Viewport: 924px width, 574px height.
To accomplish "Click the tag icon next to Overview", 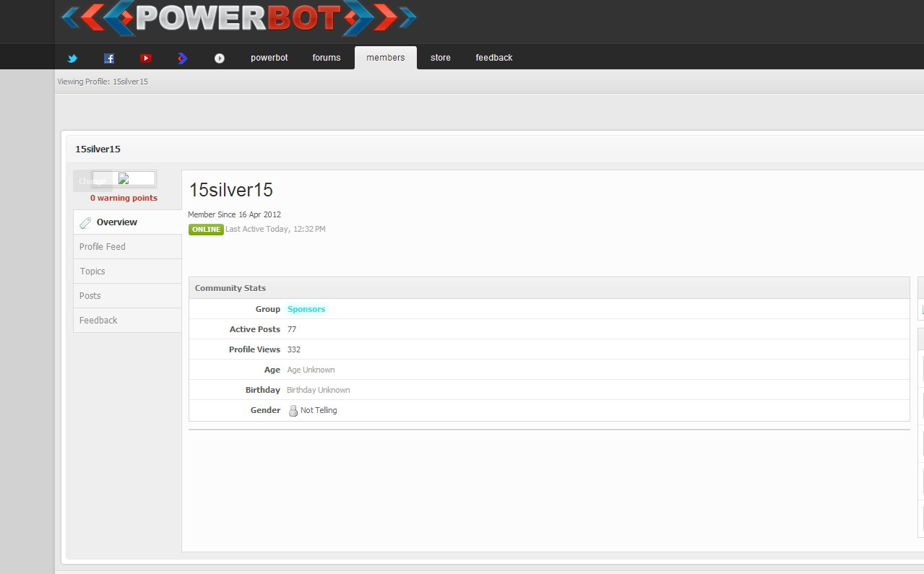I will pos(85,222).
